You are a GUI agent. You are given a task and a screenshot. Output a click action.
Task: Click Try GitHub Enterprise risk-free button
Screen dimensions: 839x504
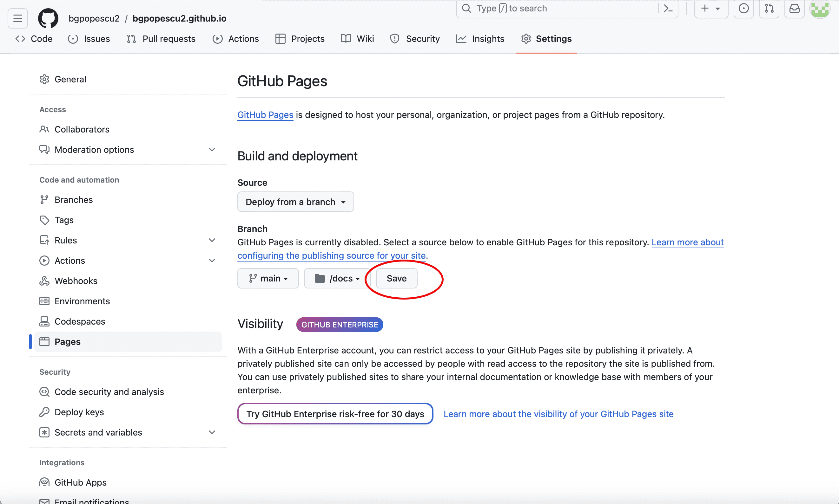(335, 414)
